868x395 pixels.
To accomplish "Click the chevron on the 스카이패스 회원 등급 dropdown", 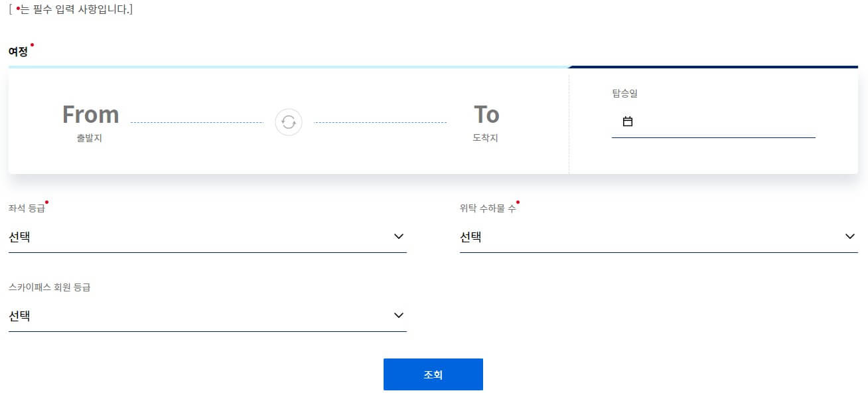I will point(398,315).
